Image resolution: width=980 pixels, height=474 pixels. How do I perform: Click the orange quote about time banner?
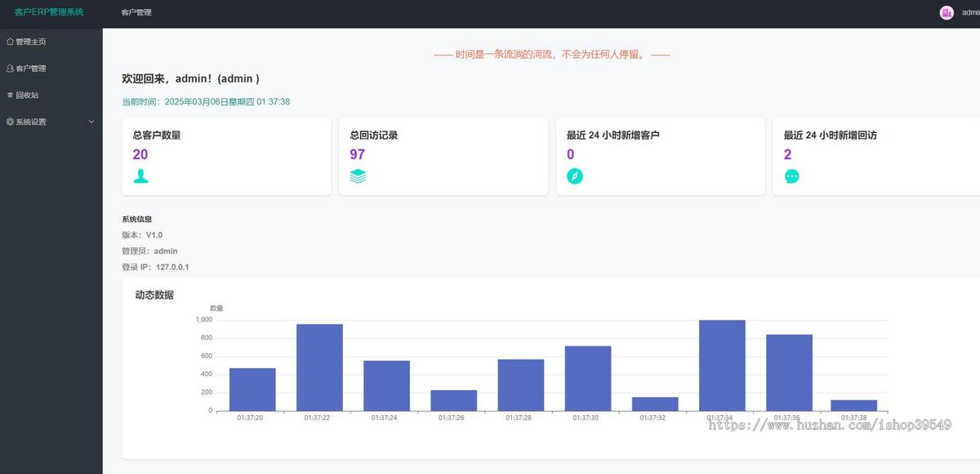551,55
